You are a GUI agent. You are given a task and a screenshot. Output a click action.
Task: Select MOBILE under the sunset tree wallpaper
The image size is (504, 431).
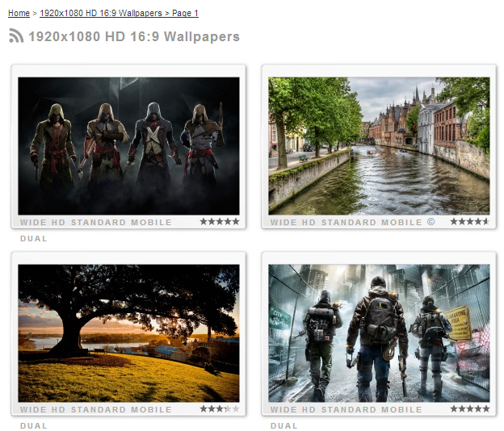(x=151, y=409)
